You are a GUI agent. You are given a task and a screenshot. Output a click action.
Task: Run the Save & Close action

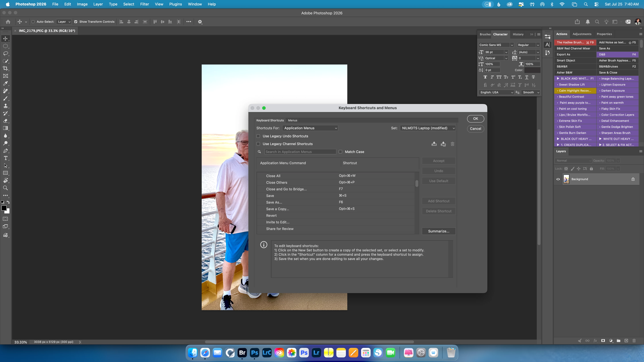(x=618, y=73)
